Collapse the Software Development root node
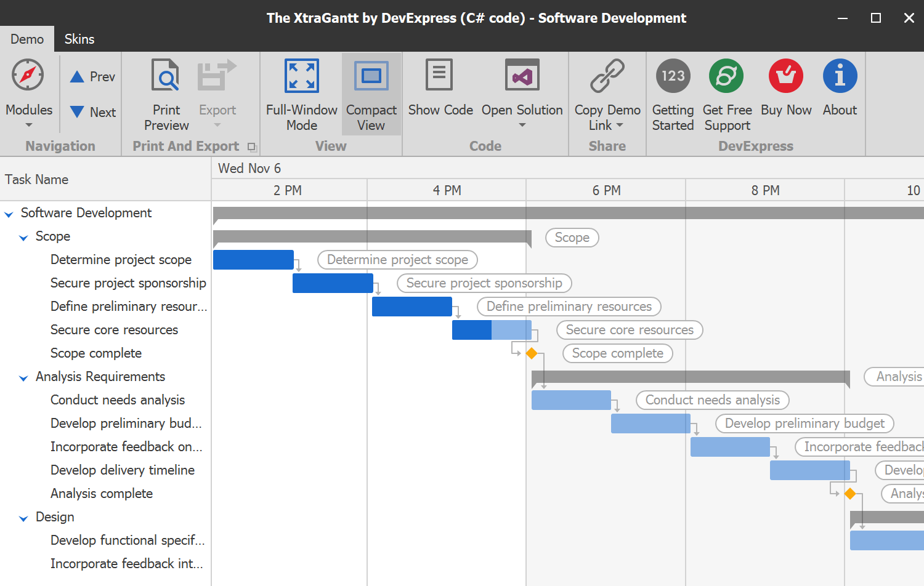Viewport: 924px width, 586px height. click(9, 214)
